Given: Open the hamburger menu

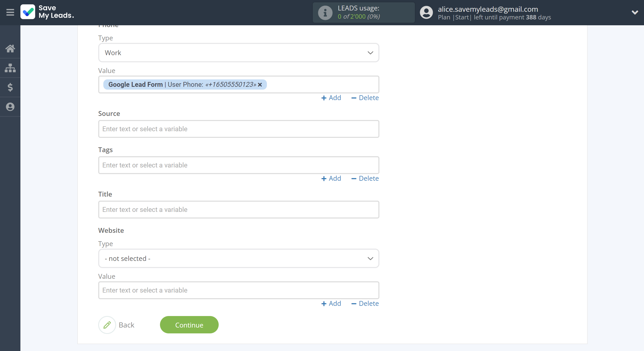Looking at the screenshot, I should pos(10,12).
